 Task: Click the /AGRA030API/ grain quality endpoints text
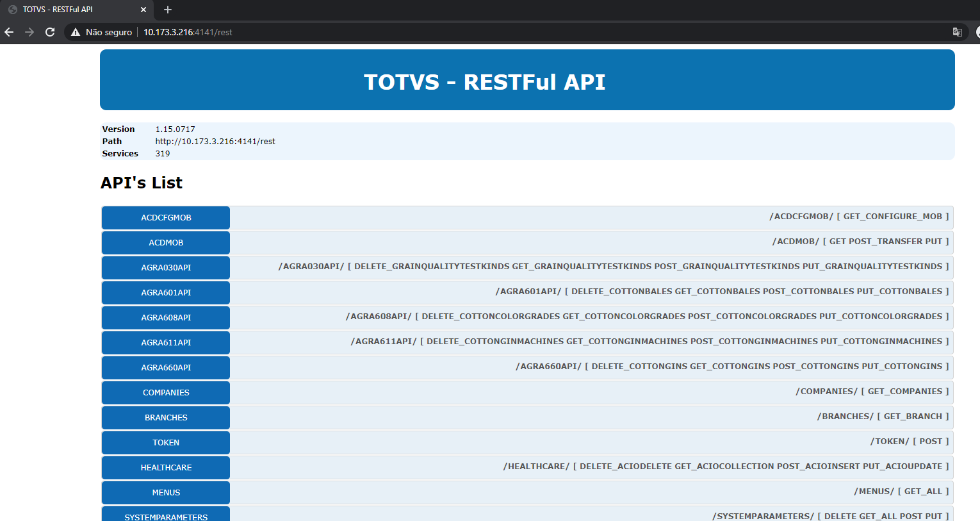point(614,267)
